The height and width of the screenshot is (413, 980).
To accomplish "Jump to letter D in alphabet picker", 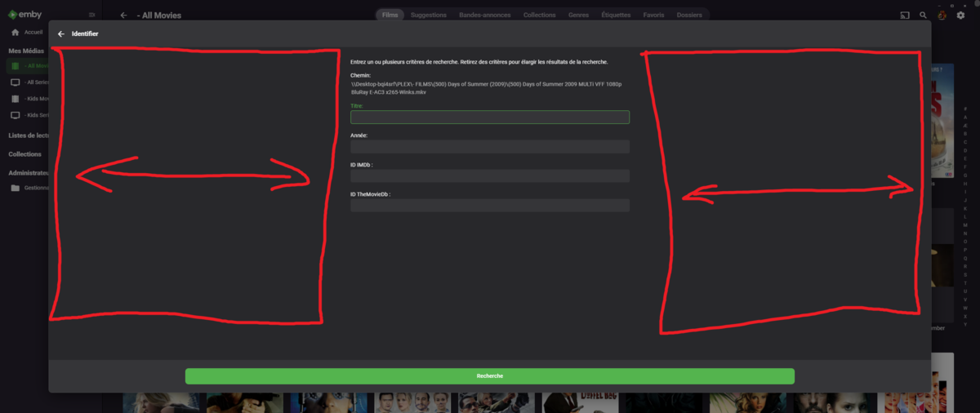I will pyautogui.click(x=966, y=151).
